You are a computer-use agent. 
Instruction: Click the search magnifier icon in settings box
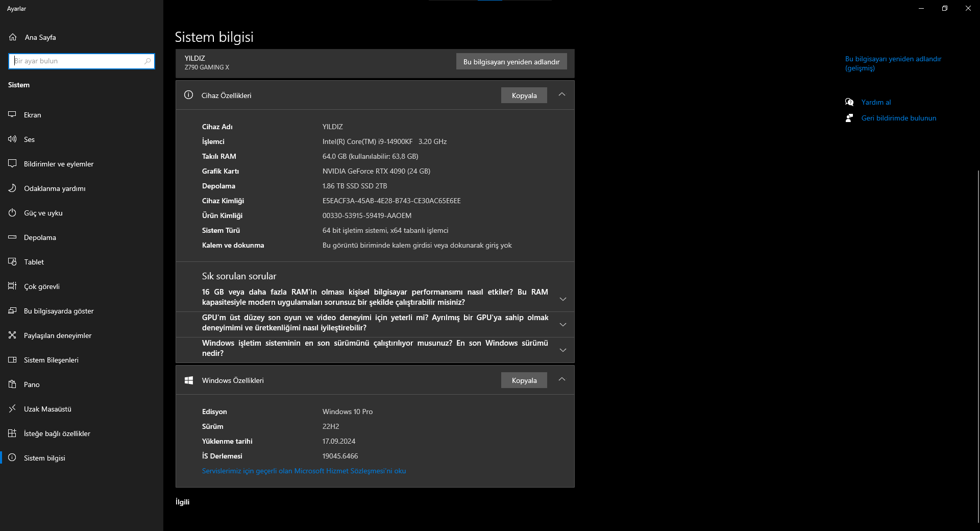(x=148, y=61)
